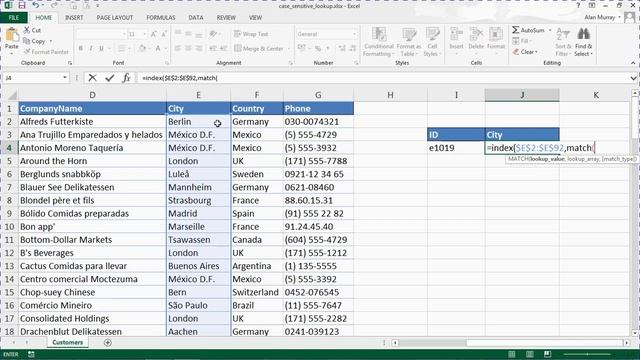Select all cells via corner triangle

(x=12, y=96)
